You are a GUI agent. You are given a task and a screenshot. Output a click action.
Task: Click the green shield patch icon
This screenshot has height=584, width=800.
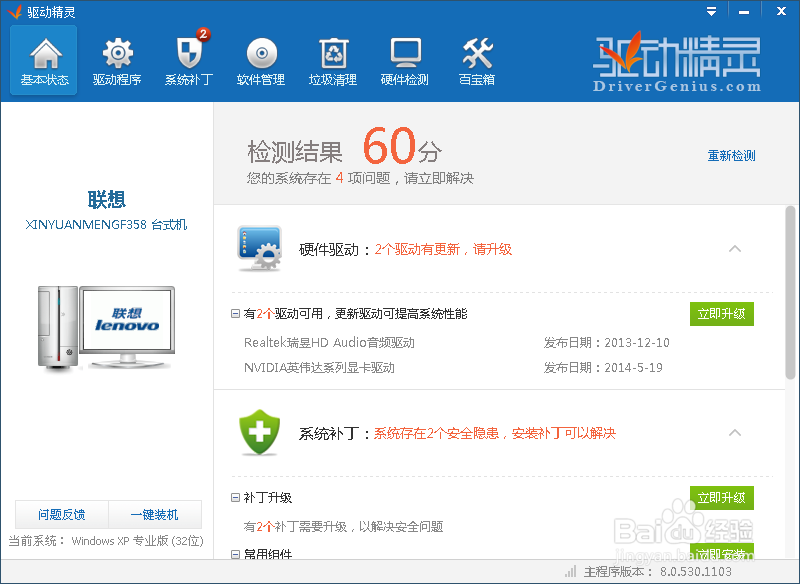pyautogui.click(x=260, y=432)
